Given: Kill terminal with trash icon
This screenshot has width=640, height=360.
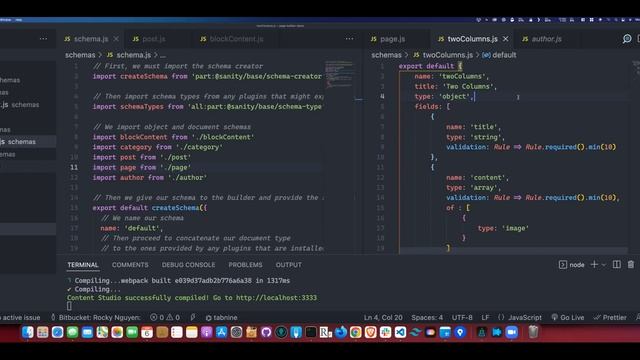Looking at the screenshot, I should tap(631, 264).
